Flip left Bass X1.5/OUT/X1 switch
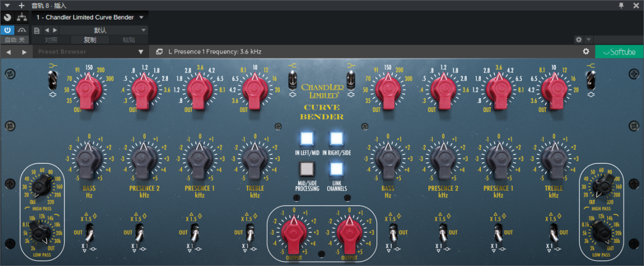 tap(89, 233)
